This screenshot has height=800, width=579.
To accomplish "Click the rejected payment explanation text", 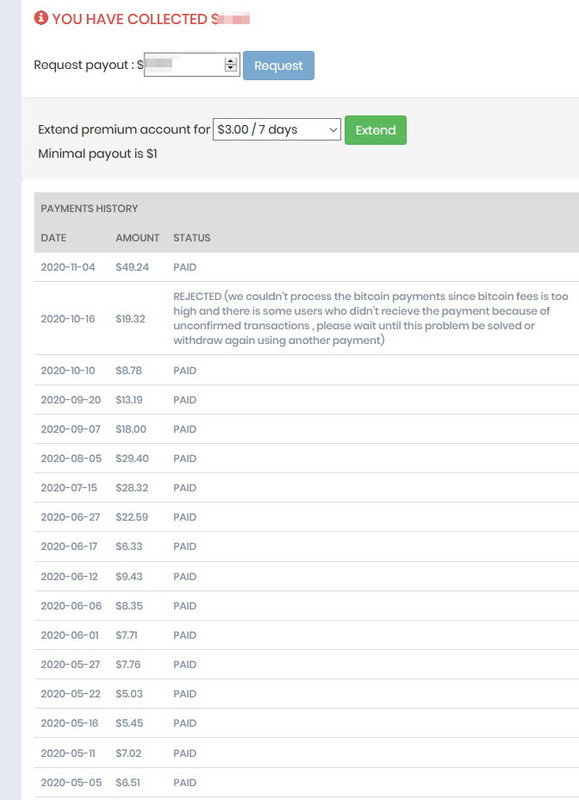I will click(370, 318).
